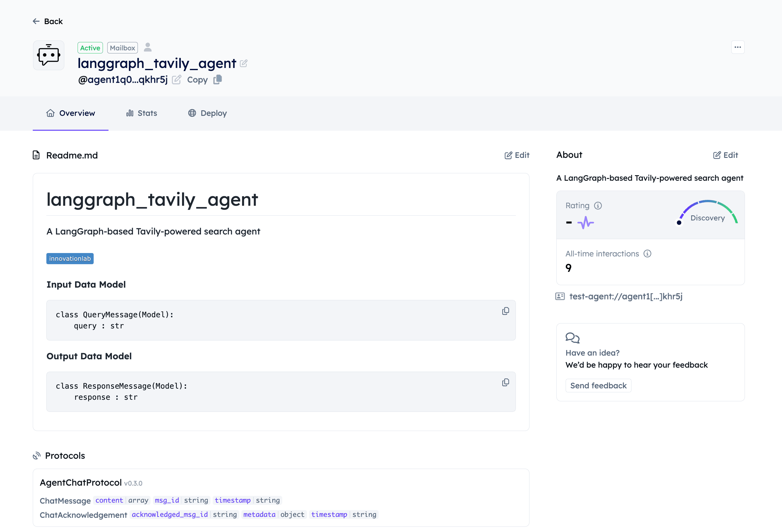Switch to the Deploy tab
The width and height of the screenshot is (782, 532).
point(207,113)
